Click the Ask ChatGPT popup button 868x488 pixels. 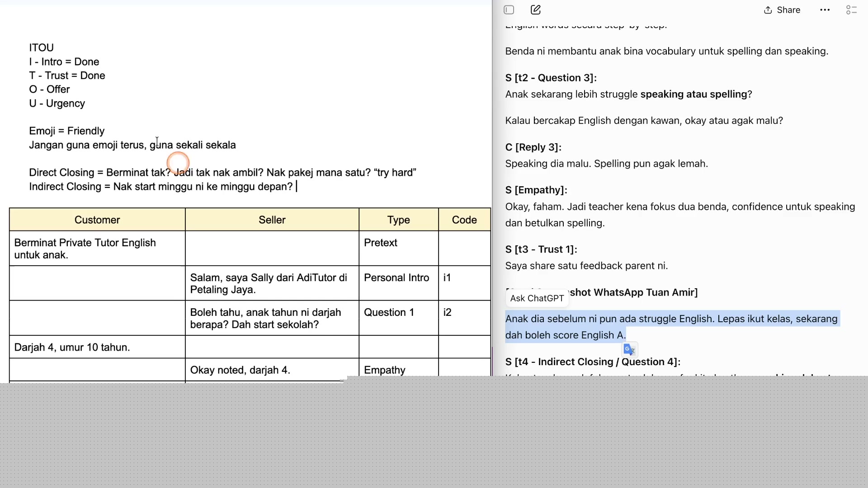pyautogui.click(x=537, y=298)
